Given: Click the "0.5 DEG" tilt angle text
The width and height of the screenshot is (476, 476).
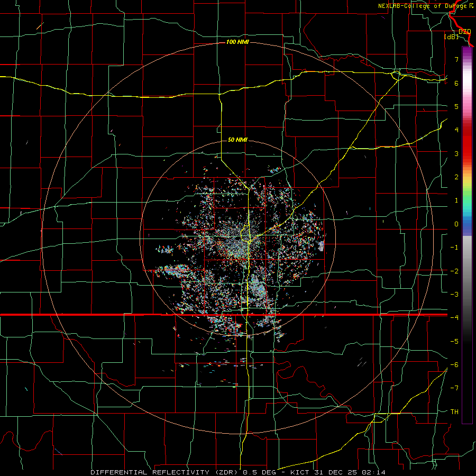Looking at the screenshot, I should coord(260,472).
